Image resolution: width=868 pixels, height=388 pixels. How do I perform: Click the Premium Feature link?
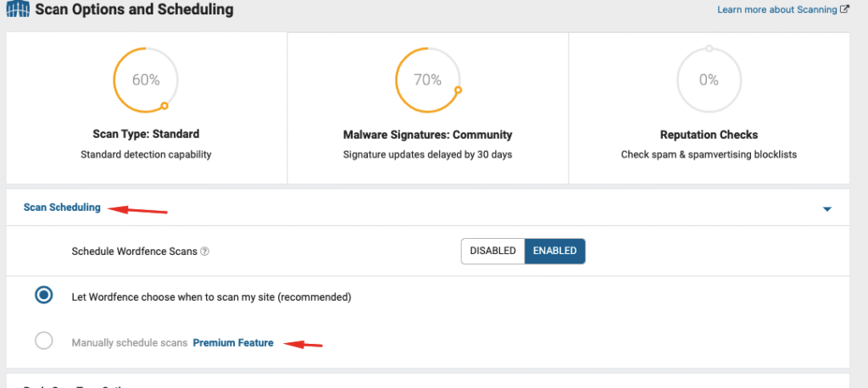233,343
